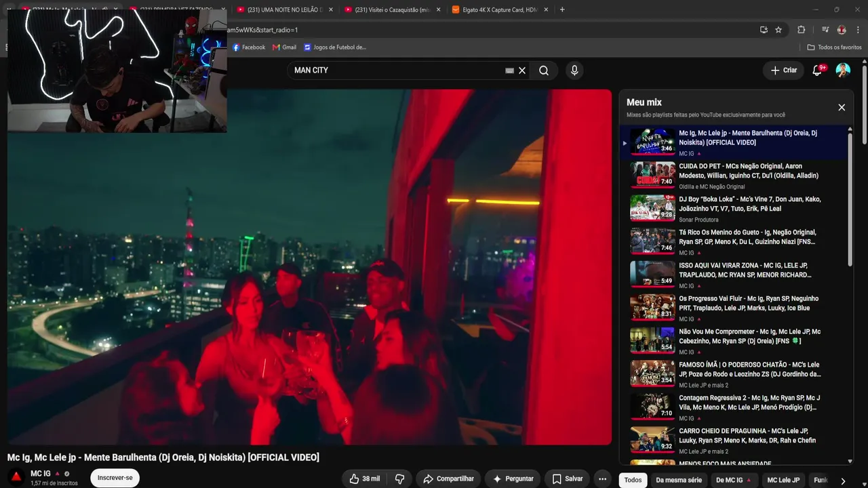Click the title 'Contagem Regressiva 2 - Mc Ig'
This screenshot has height=488, width=868.
click(749, 403)
